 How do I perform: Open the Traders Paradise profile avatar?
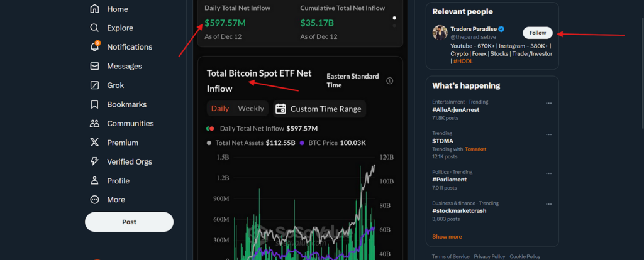[x=440, y=33]
